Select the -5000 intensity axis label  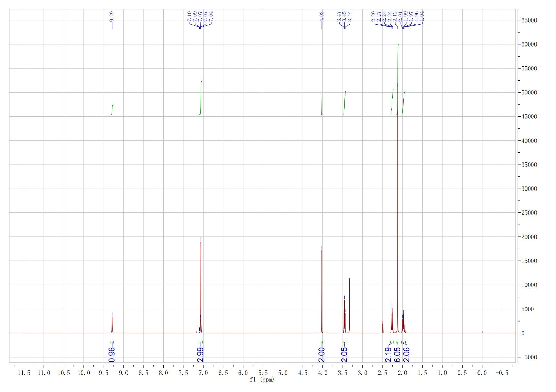pyautogui.click(x=529, y=357)
